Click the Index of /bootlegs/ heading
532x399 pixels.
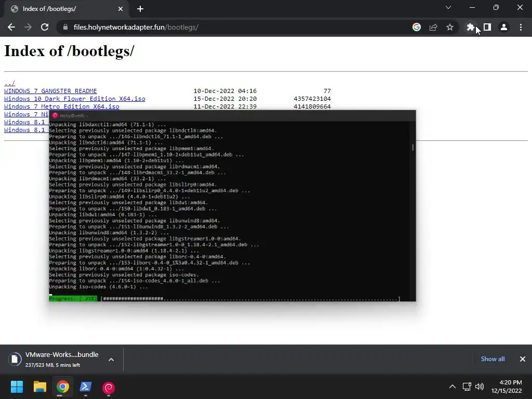(x=69, y=51)
